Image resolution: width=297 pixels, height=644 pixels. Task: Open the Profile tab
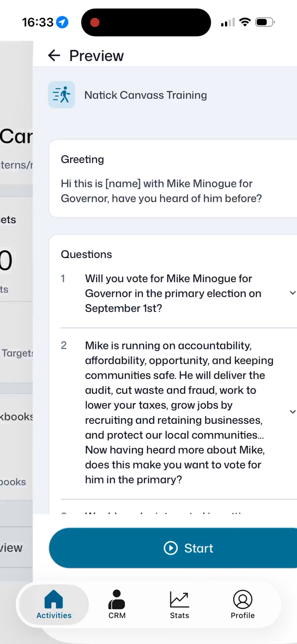click(x=242, y=604)
